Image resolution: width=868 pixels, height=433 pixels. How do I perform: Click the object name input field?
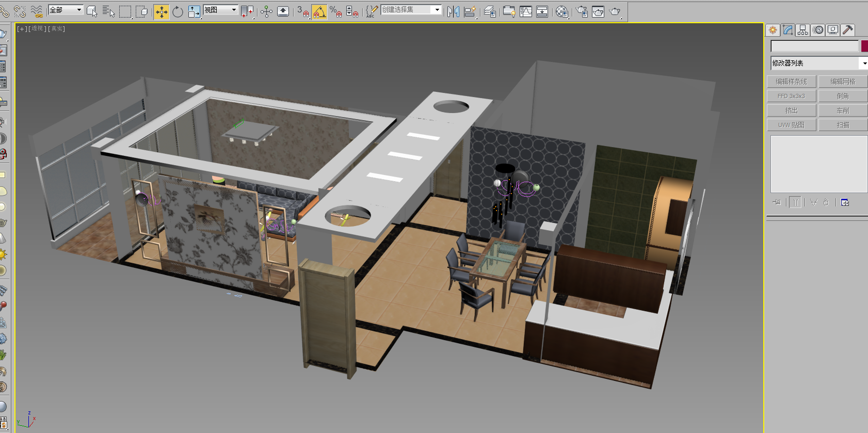click(814, 46)
